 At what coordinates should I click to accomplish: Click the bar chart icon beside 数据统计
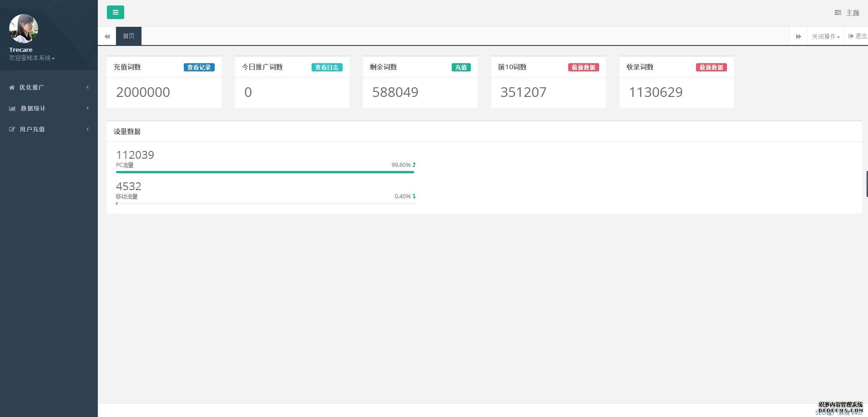[12, 108]
